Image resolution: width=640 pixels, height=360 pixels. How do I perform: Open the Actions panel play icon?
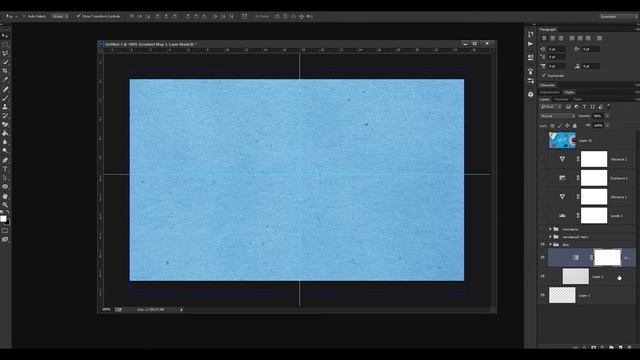pyautogui.click(x=530, y=44)
